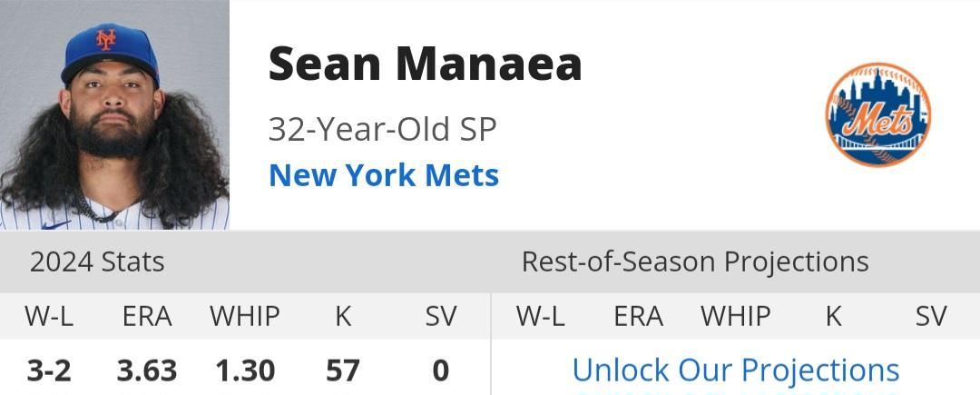
Task: Click the Rest-of-Season Projections header
Action: tap(695, 262)
